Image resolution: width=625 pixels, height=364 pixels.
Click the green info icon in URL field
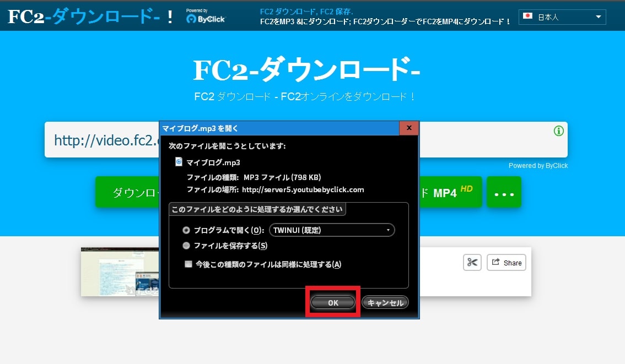coord(559,131)
